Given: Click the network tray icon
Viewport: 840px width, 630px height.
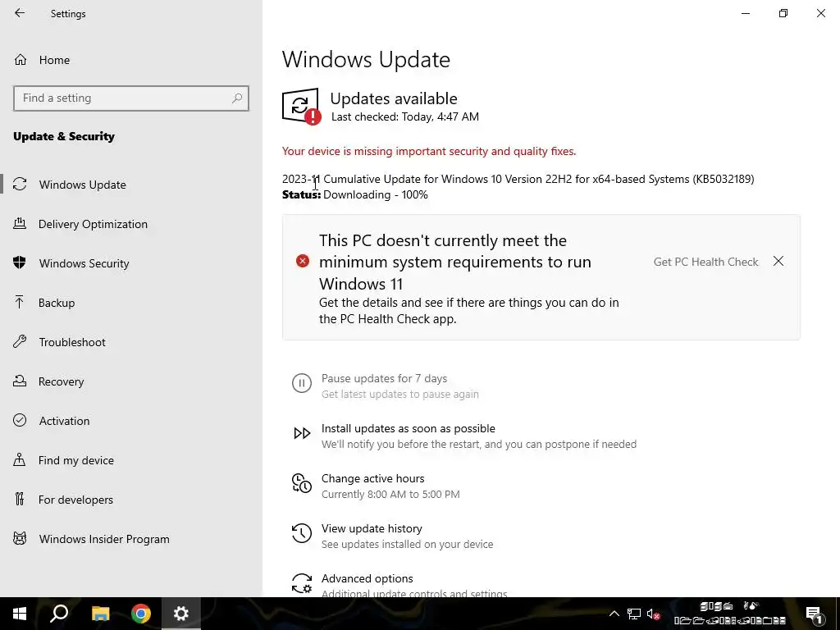Looking at the screenshot, I should 634,614.
